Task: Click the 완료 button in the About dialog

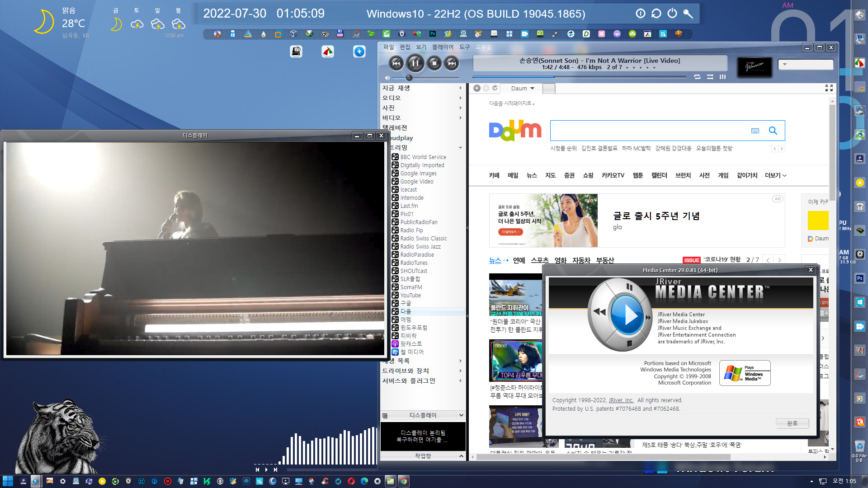Action: point(792,423)
